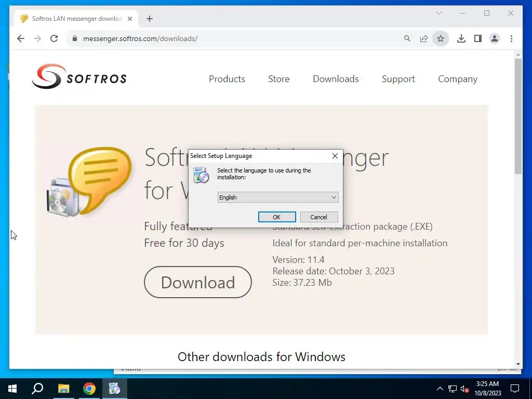Open the address bar zoom/search magnifier icon
The width and height of the screenshot is (532, 399).
[407, 38]
